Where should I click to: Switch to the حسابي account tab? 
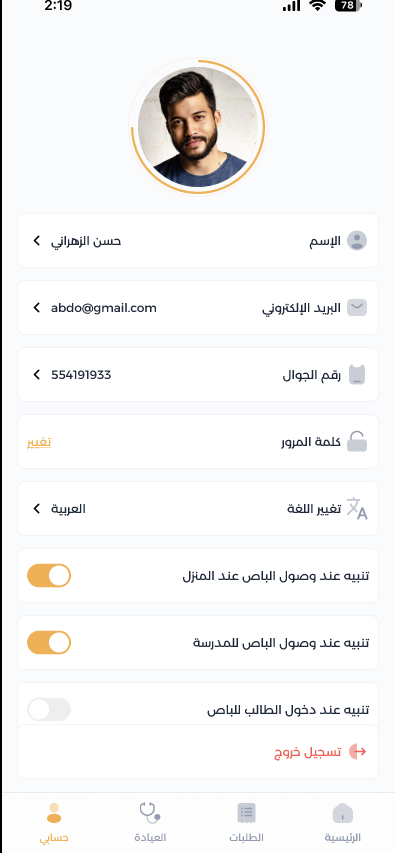click(54, 823)
